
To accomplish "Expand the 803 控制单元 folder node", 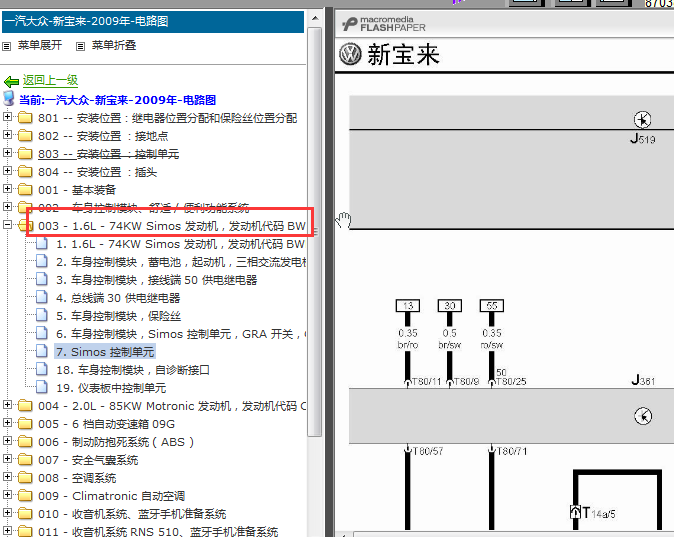I will (7, 153).
